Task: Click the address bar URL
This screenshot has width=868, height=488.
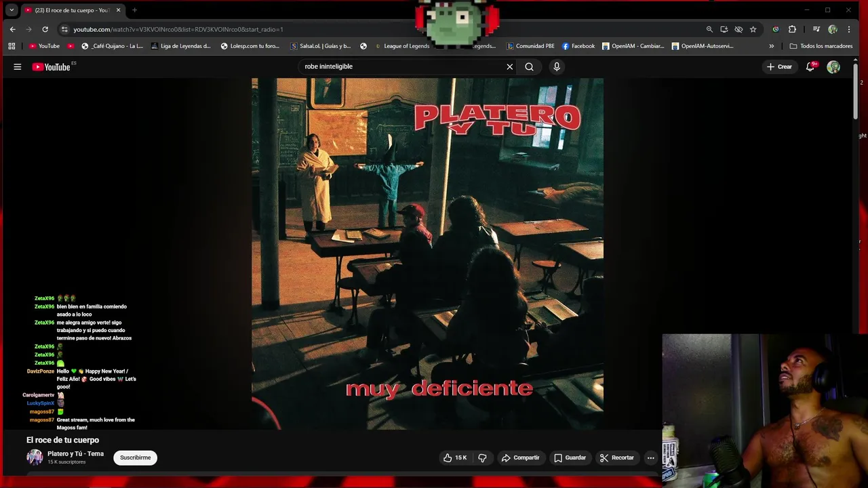Action: pyautogui.click(x=178, y=29)
